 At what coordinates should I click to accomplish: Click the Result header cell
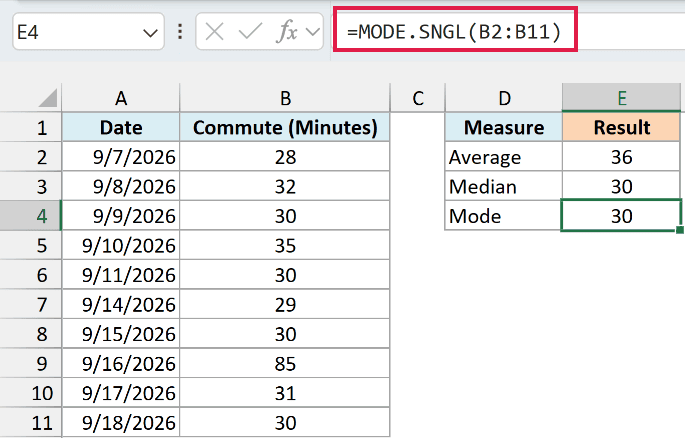click(x=621, y=128)
